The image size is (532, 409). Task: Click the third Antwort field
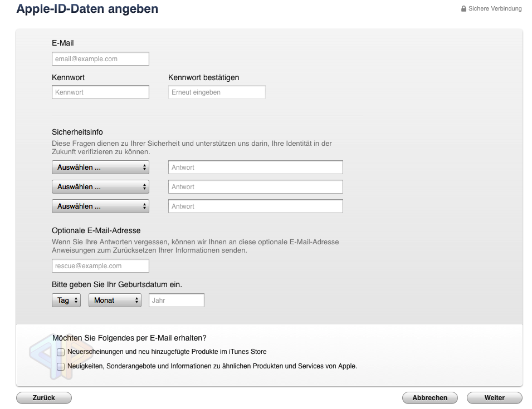point(255,206)
